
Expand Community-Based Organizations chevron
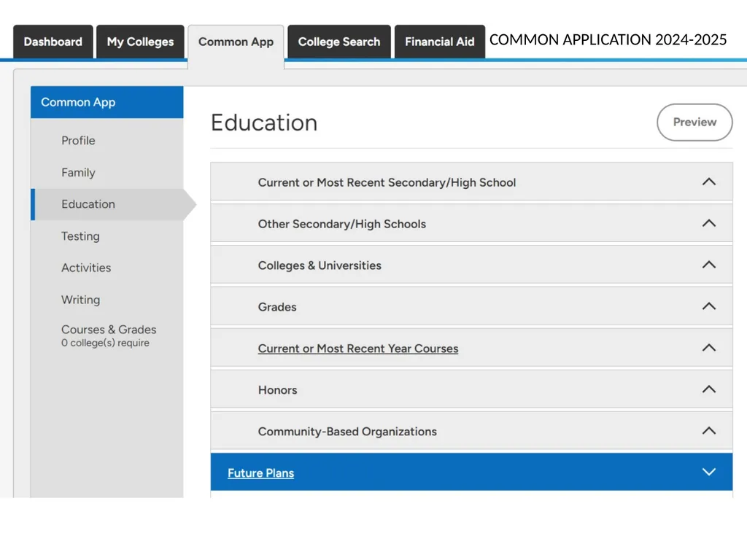(708, 431)
